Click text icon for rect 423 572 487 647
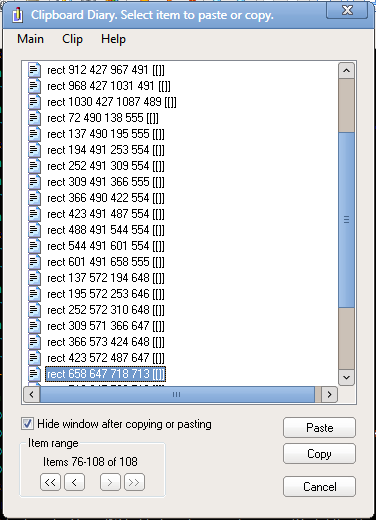 34,358
